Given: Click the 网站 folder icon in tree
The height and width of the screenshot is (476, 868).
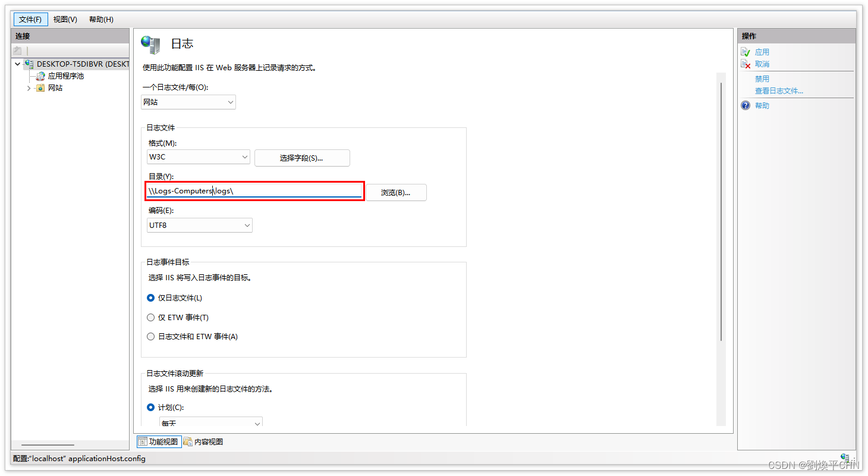Looking at the screenshot, I should click(x=40, y=88).
